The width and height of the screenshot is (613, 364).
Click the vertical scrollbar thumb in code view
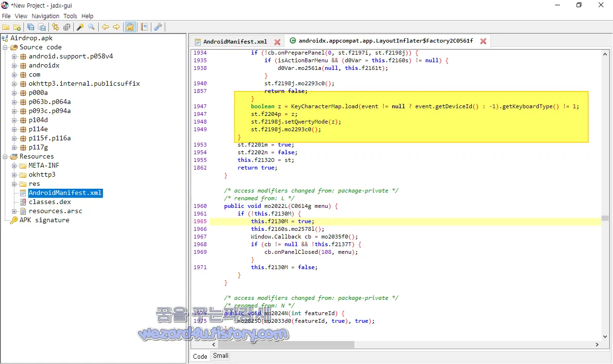click(x=605, y=218)
